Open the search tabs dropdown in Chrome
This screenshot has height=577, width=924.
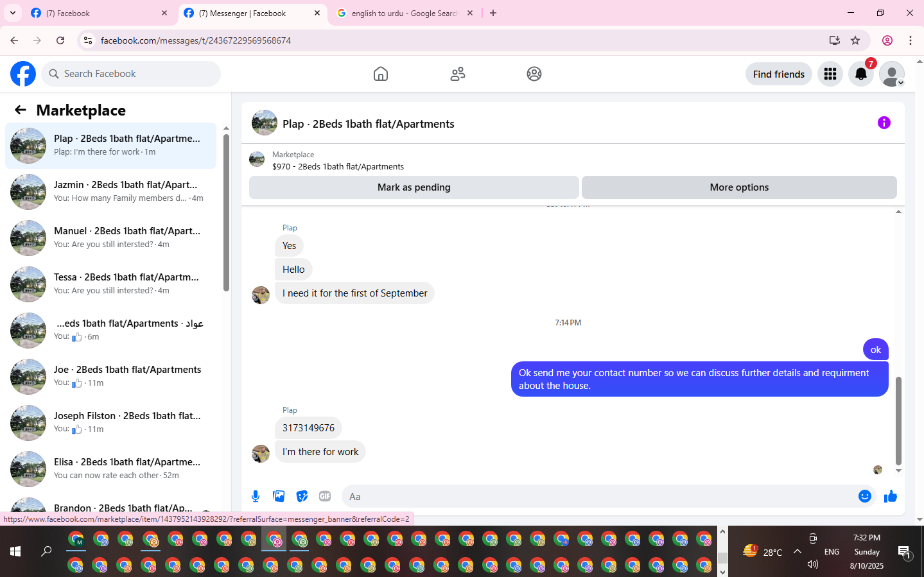13,13
